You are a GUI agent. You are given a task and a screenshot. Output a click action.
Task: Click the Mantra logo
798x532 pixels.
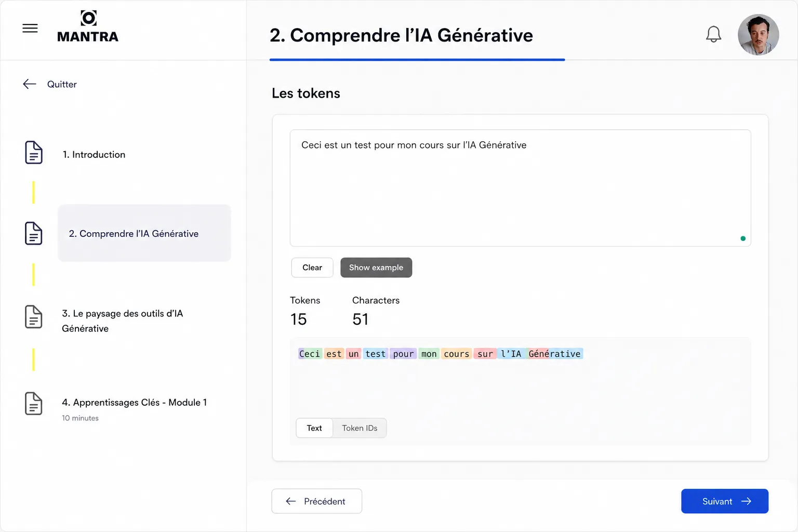88,26
